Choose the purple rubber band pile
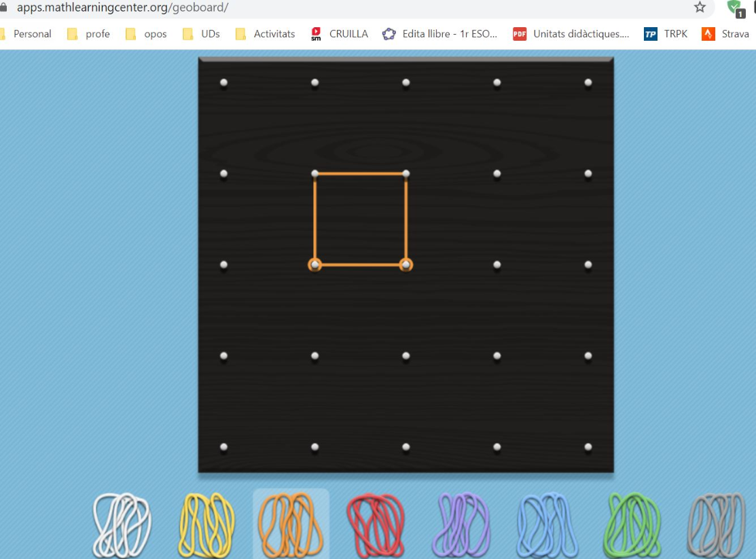This screenshot has height=559, width=756. pos(461,525)
